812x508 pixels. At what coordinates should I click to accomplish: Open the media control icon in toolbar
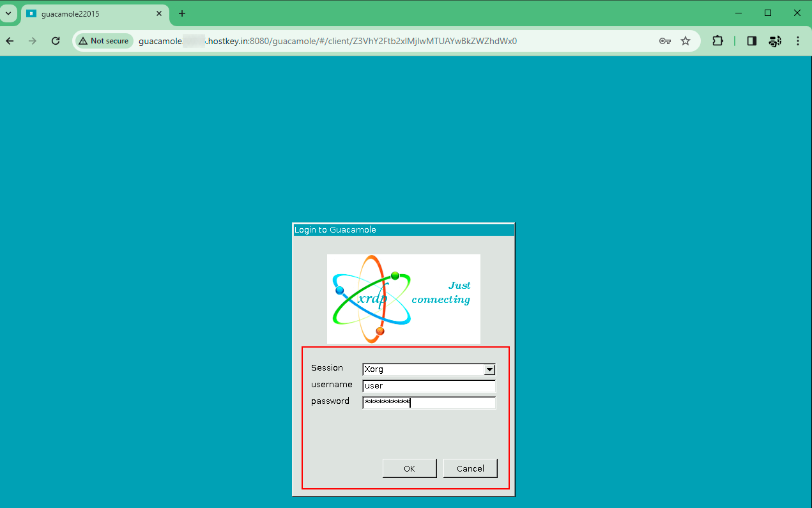coord(775,41)
